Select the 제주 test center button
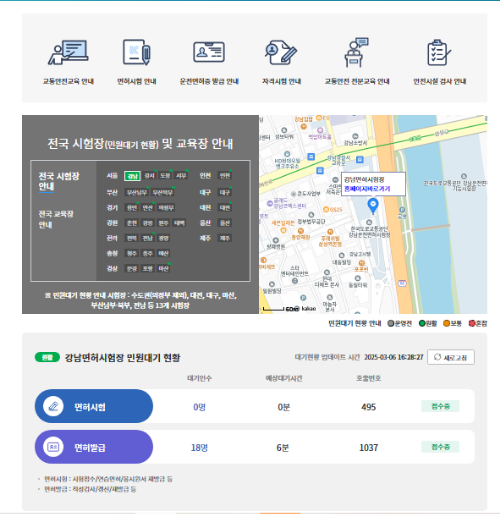Screen dimensions: 500x514 point(225,238)
